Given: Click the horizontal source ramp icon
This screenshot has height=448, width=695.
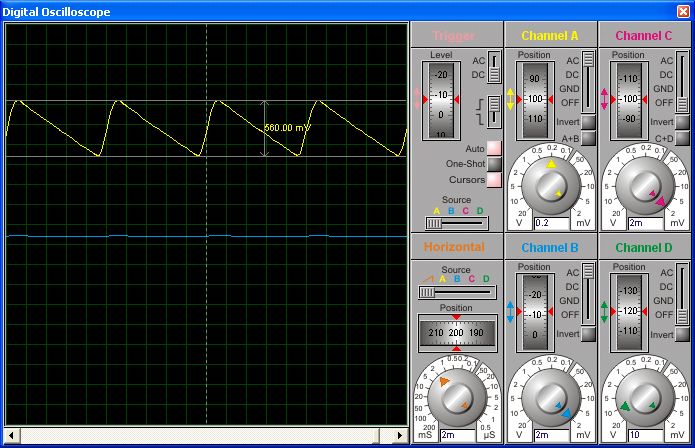Looking at the screenshot, I should point(427,279).
